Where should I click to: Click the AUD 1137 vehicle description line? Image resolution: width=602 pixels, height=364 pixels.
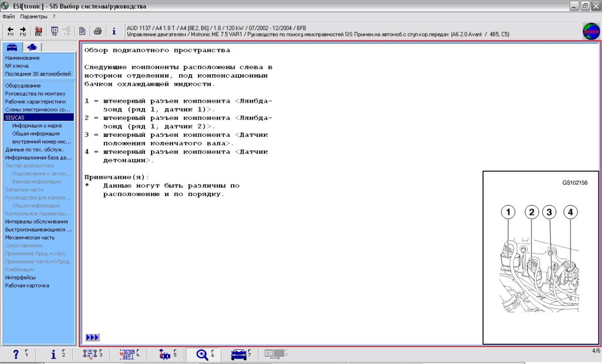coord(216,28)
